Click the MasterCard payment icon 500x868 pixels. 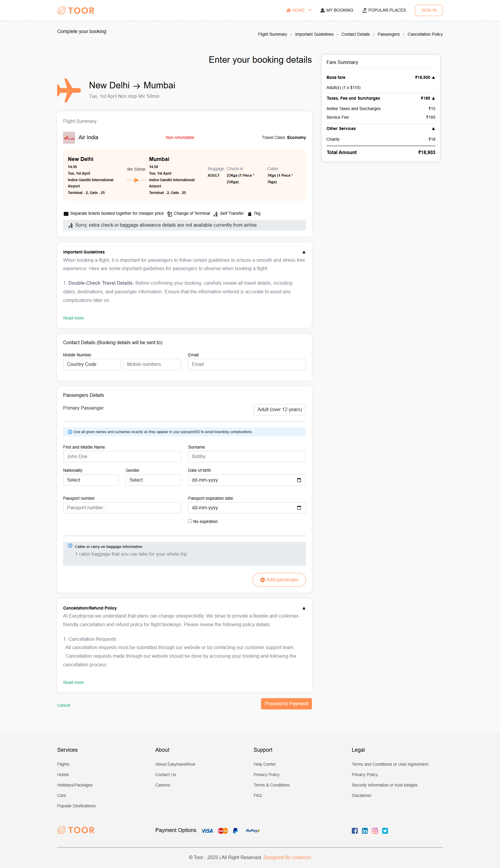[x=223, y=831]
